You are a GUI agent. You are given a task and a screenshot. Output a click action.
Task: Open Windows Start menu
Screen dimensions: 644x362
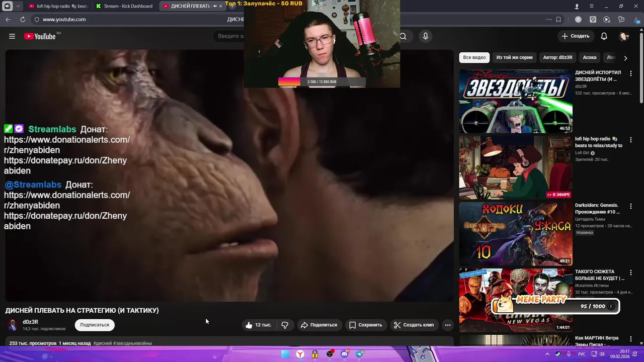pos(285,354)
